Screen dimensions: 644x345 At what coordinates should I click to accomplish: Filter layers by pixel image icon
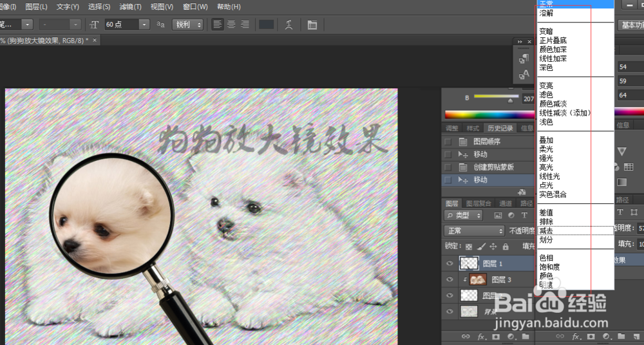coord(498,215)
